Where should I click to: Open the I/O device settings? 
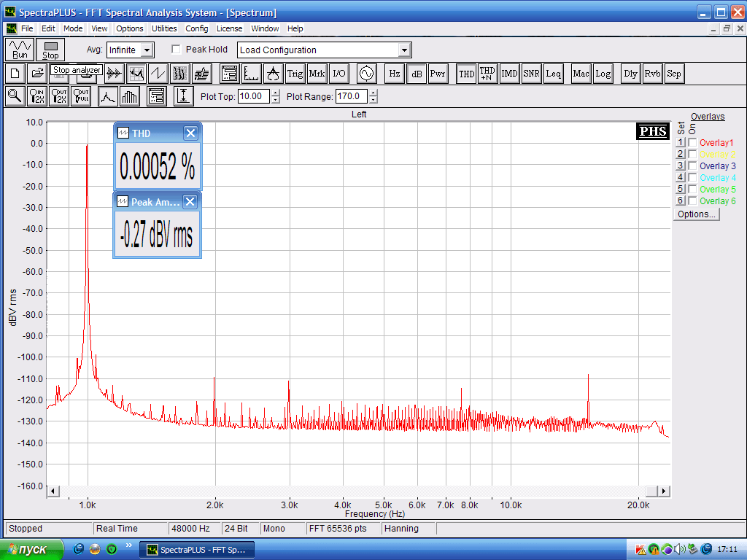pos(338,74)
